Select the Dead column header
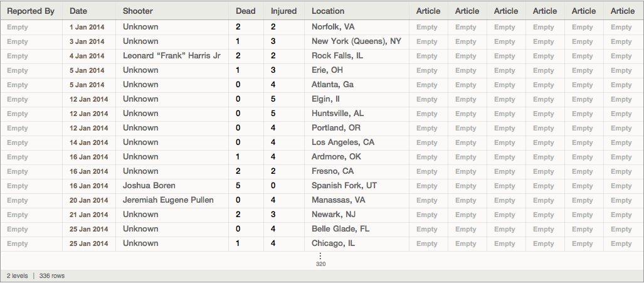This screenshot has height=283, width=644. click(245, 11)
